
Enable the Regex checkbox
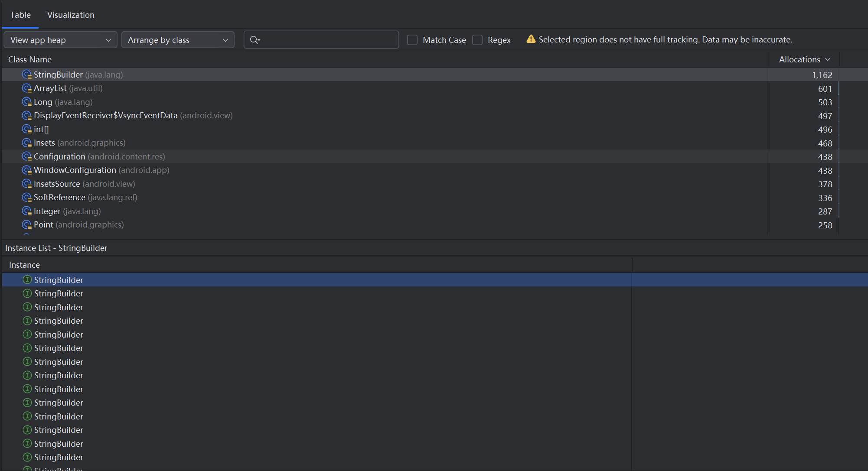[x=477, y=40]
